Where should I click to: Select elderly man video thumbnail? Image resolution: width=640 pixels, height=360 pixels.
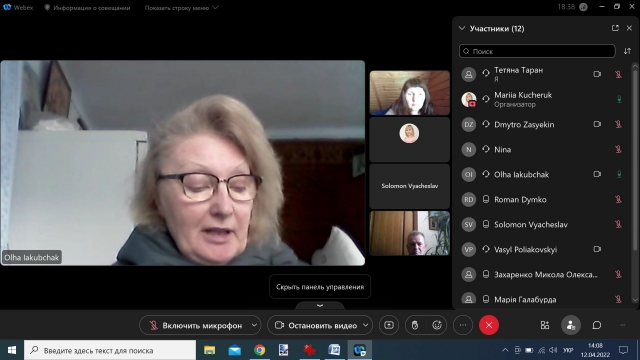pos(409,233)
